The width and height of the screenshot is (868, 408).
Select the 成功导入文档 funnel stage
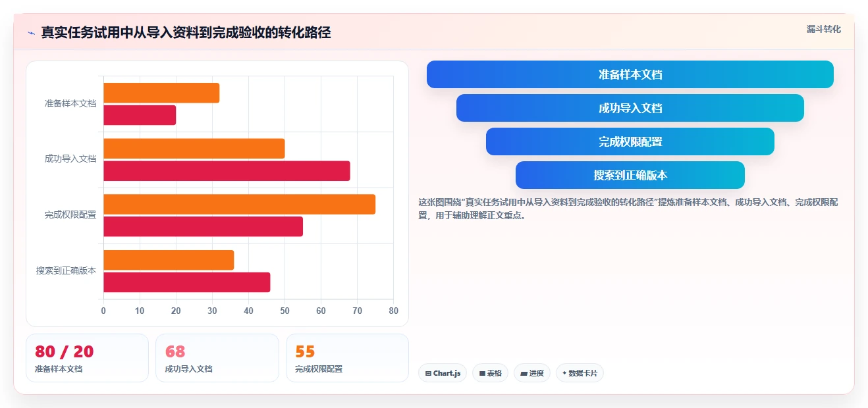(x=630, y=108)
